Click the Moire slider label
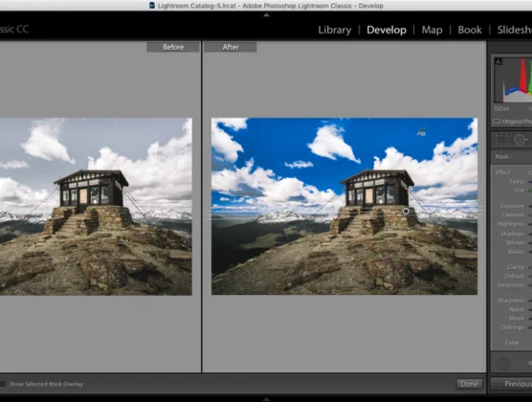The height and width of the screenshot is (402, 532). (x=516, y=318)
